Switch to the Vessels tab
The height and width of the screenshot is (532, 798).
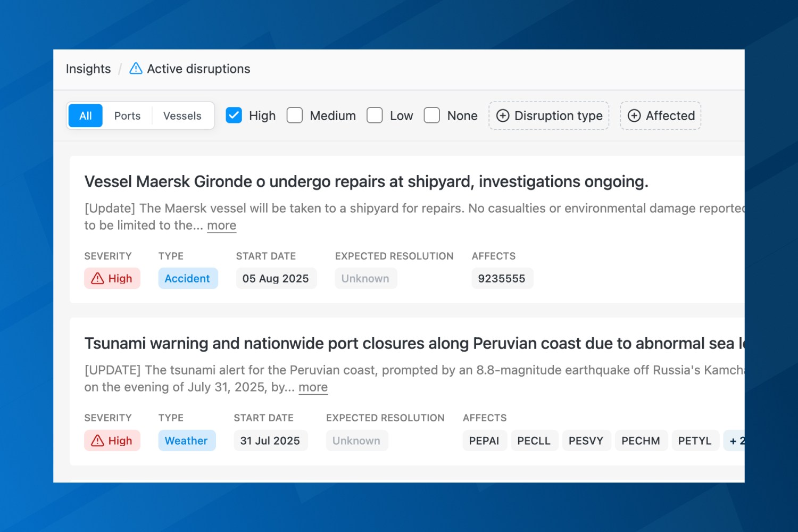[182, 116]
